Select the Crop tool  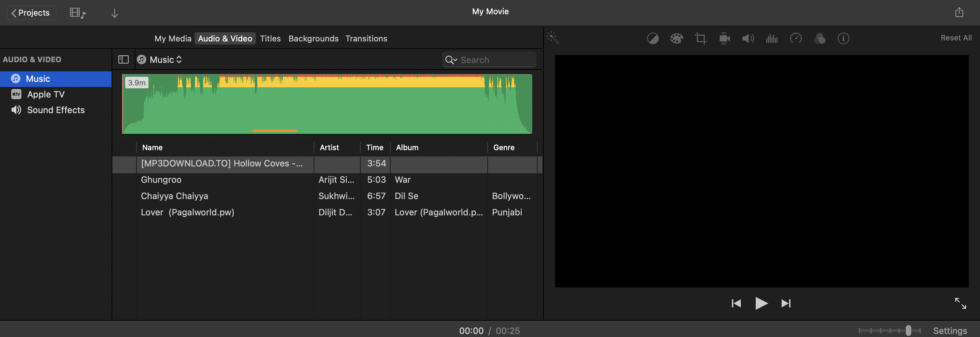[700, 38]
